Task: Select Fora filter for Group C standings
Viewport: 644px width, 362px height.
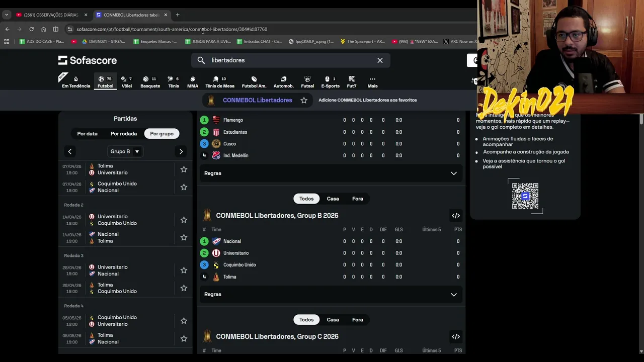Action: [358, 320]
